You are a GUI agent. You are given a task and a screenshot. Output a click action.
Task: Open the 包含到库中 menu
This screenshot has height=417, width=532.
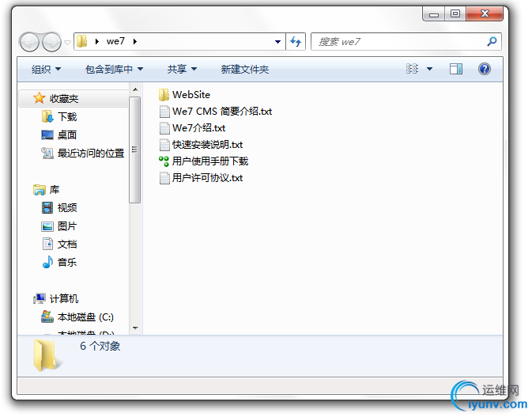click(x=114, y=70)
